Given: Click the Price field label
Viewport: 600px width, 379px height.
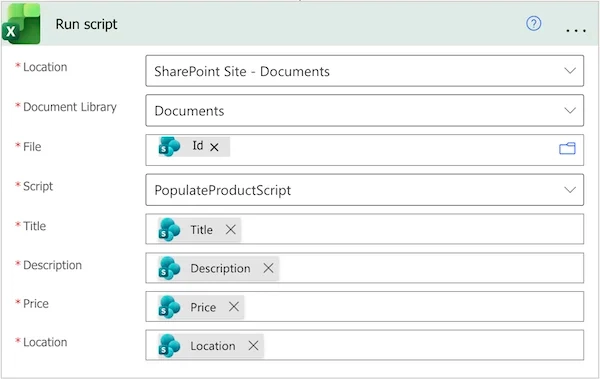Looking at the screenshot, I should click(x=36, y=304).
